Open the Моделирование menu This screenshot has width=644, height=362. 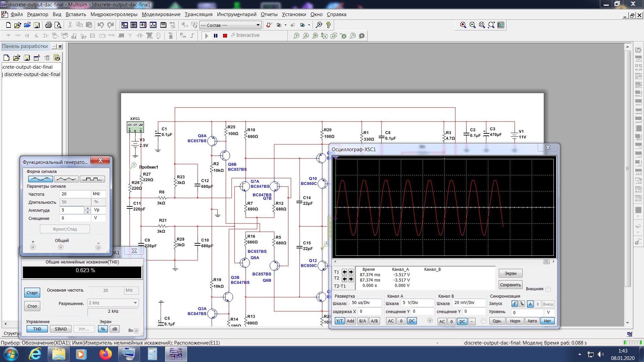[x=161, y=14]
